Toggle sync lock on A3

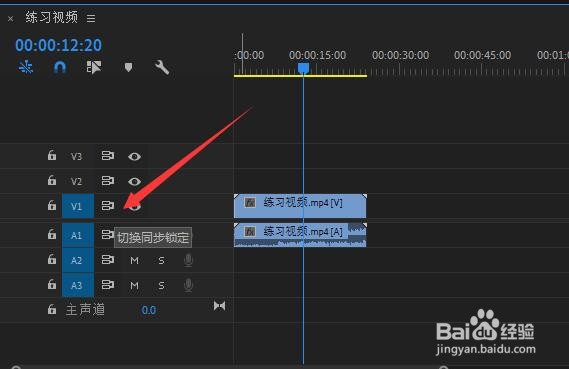point(108,284)
